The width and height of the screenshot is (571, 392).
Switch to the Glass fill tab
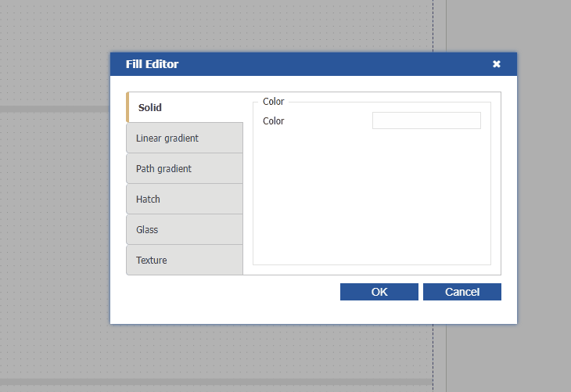click(185, 229)
